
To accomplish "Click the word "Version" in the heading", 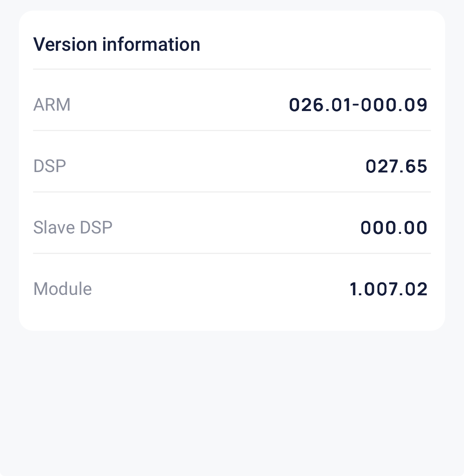I will click(65, 44).
